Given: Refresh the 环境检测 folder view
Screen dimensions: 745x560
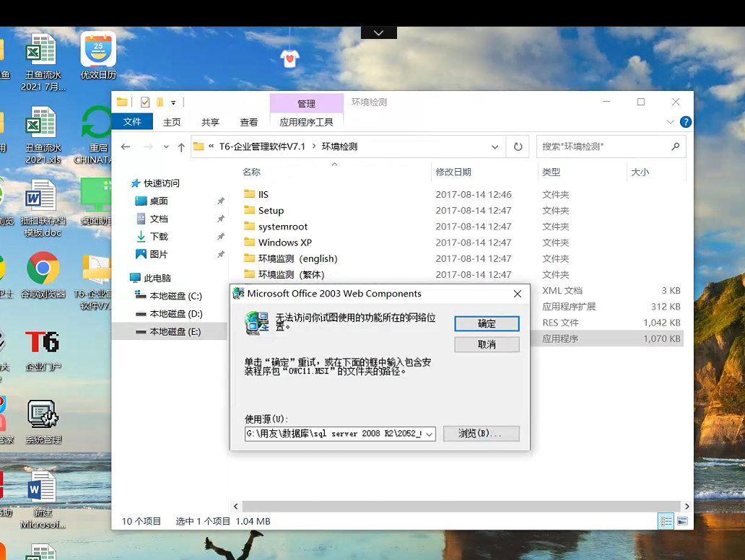Looking at the screenshot, I should coord(518,146).
